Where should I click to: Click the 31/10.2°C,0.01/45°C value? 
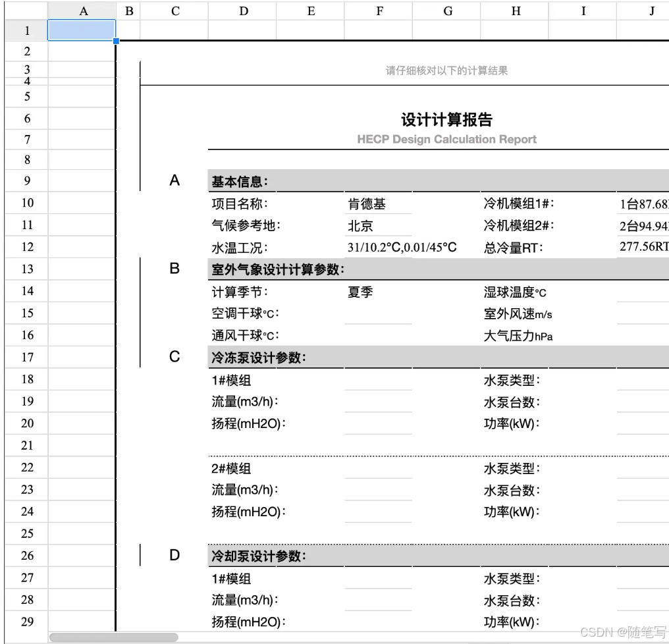pyautogui.click(x=402, y=247)
